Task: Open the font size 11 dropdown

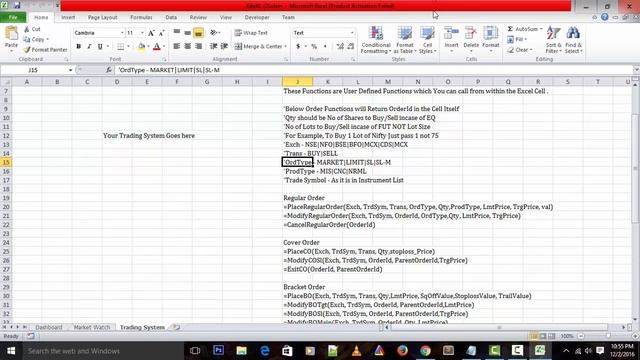Action: click(x=142, y=33)
